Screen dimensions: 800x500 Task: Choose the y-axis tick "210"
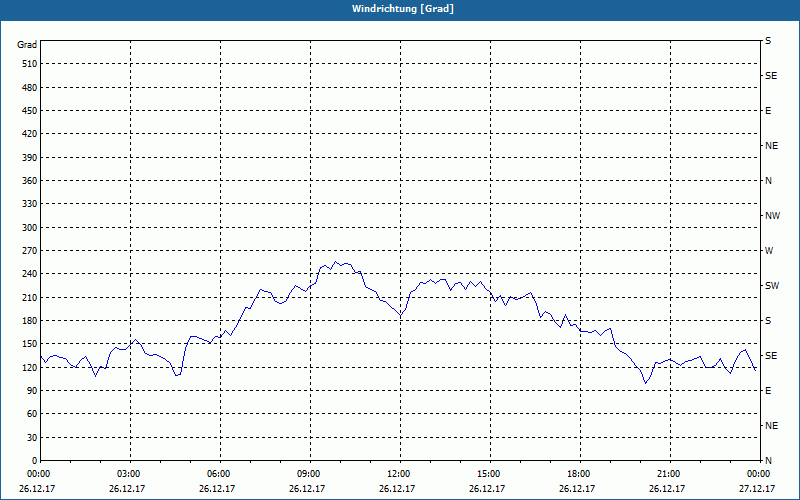click(x=30, y=297)
